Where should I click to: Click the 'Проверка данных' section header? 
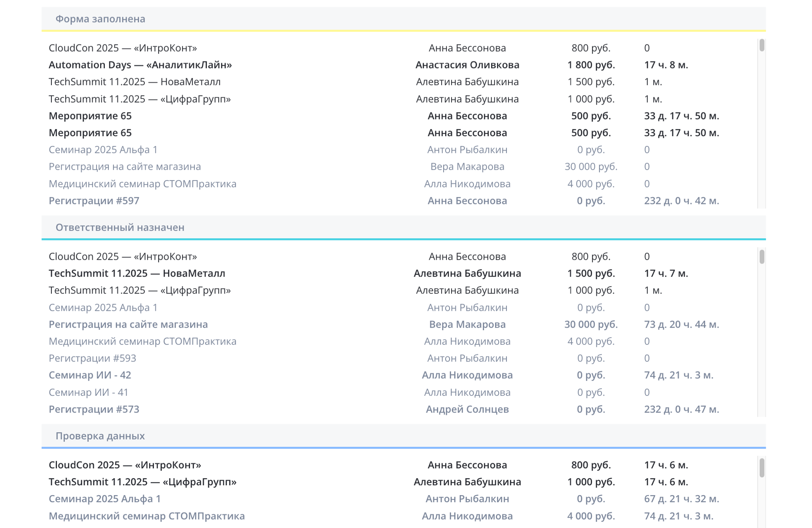[x=100, y=436]
